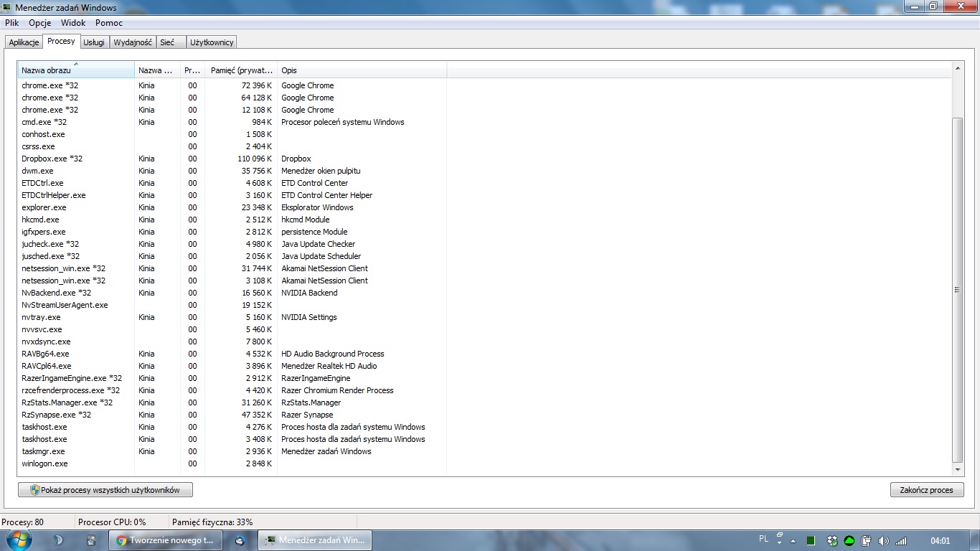Sort by the Opis column header

362,70
